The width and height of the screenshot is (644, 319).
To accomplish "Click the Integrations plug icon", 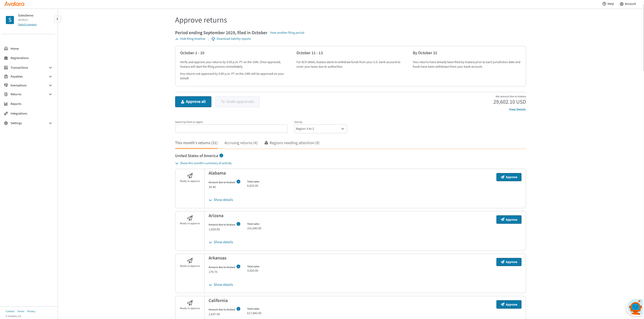I will pyautogui.click(x=6, y=114).
